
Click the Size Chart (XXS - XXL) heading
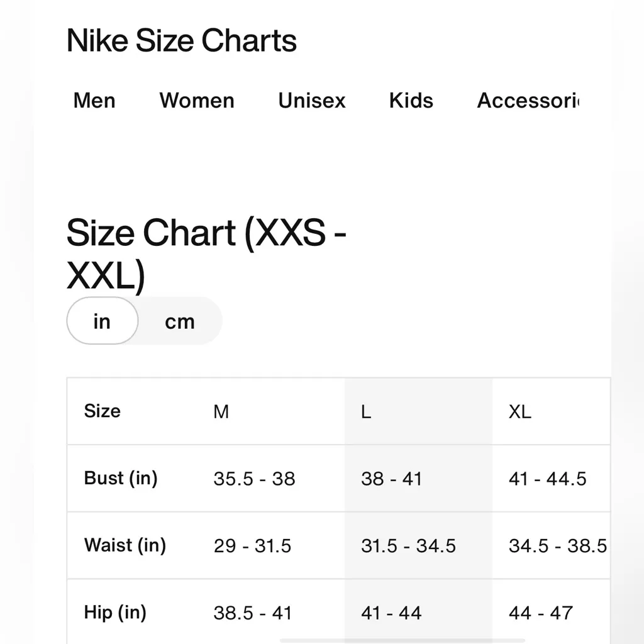pos(206,253)
